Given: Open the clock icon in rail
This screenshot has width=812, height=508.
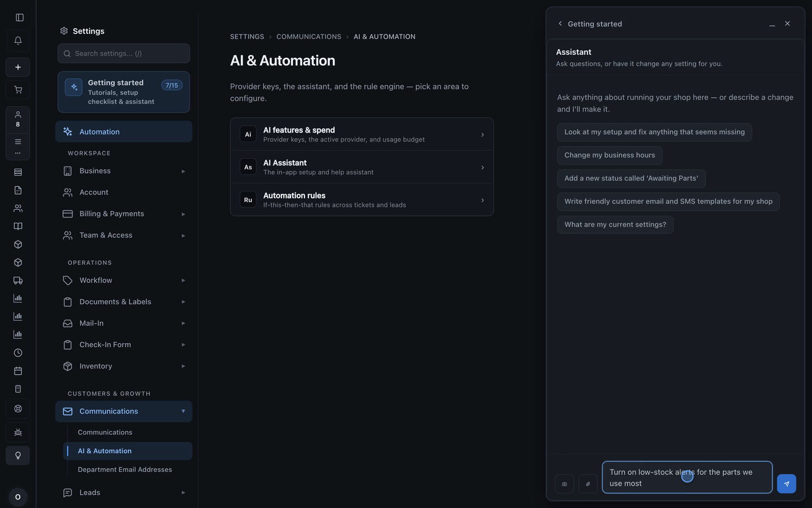Looking at the screenshot, I should [18, 353].
